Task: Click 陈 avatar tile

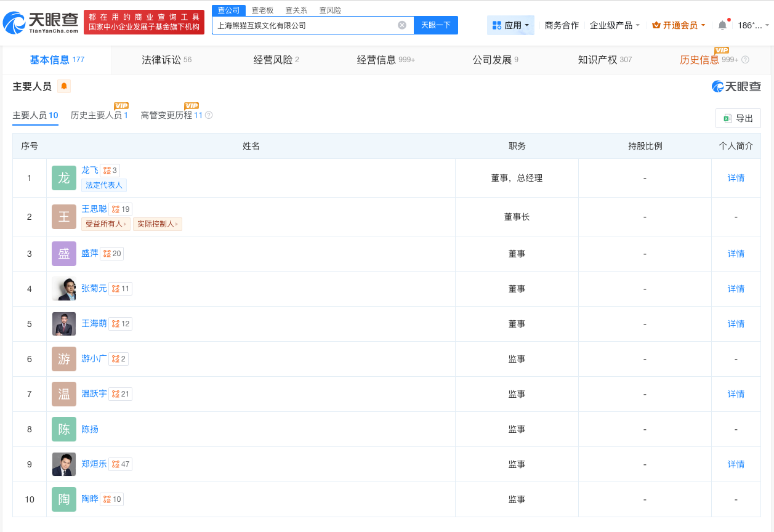Action: tap(64, 429)
